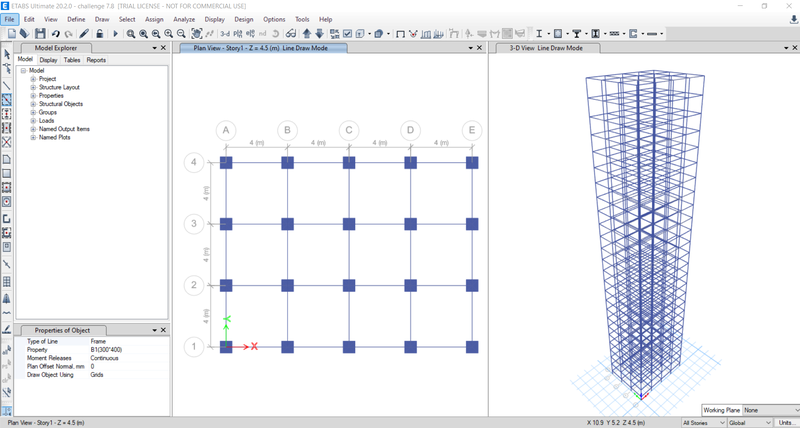Screen dimensions: 800x428
Task: Select the Pan hand tool
Action: [x=196, y=34]
